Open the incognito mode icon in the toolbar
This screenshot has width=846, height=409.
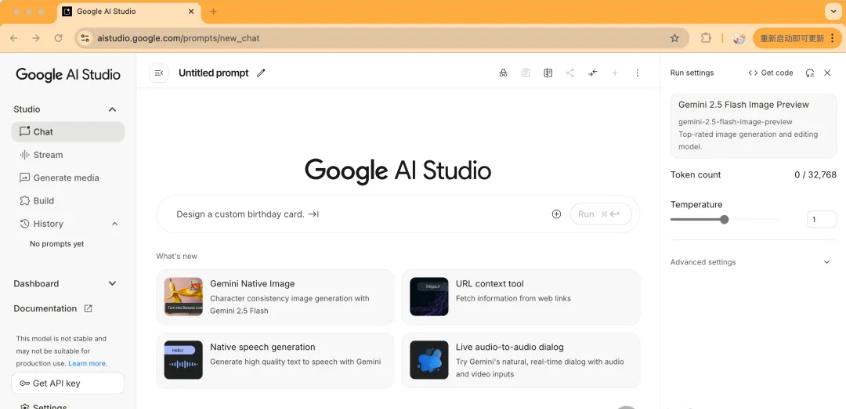click(x=503, y=73)
